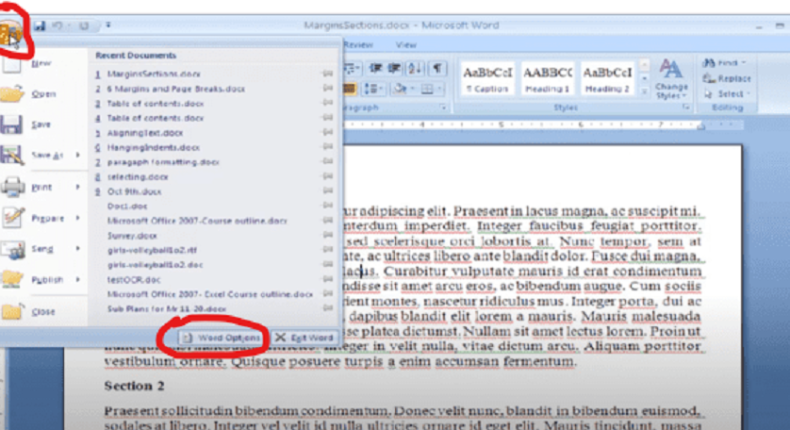The width and height of the screenshot is (790, 430).
Task: Open Customize Quick Access Toolbar dropdown
Action: pyautogui.click(x=108, y=25)
